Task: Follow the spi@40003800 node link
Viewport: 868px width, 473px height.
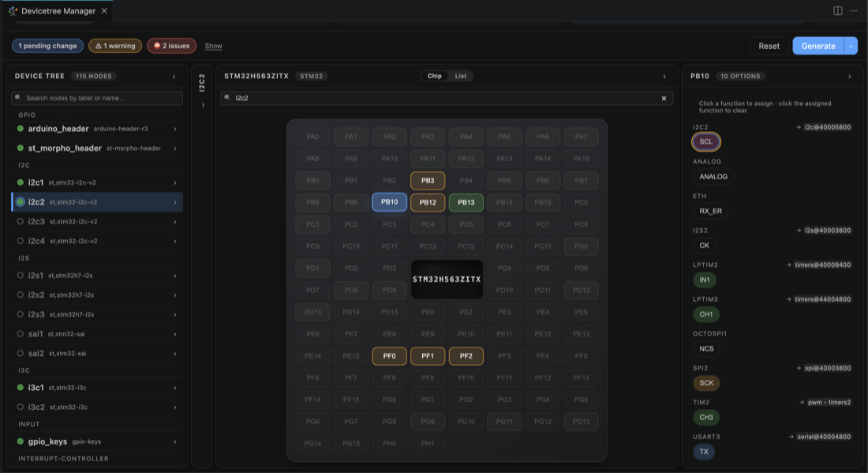Action: pyautogui.click(x=827, y=368)
